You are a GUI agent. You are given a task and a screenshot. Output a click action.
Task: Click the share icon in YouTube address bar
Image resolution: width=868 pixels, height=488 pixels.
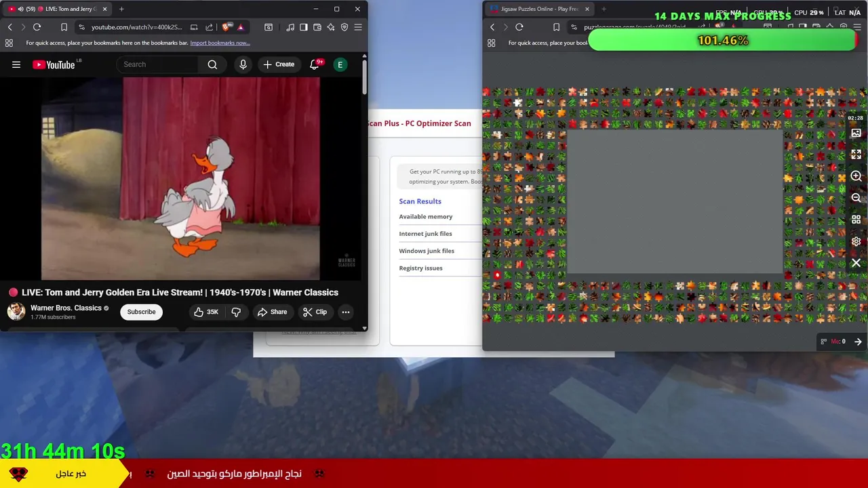(209, 27)
